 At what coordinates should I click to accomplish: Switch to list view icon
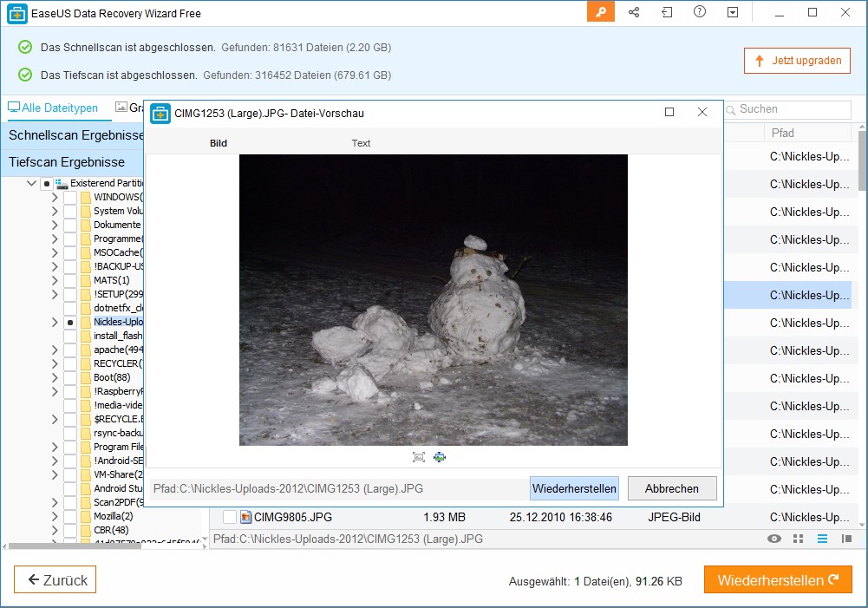[x=823, y=539]
